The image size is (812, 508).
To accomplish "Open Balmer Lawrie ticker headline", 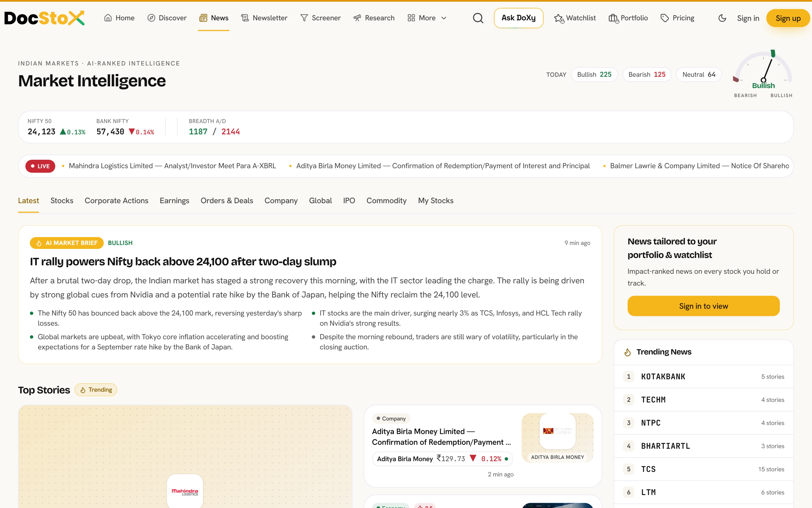I will [x=700, y=166].
